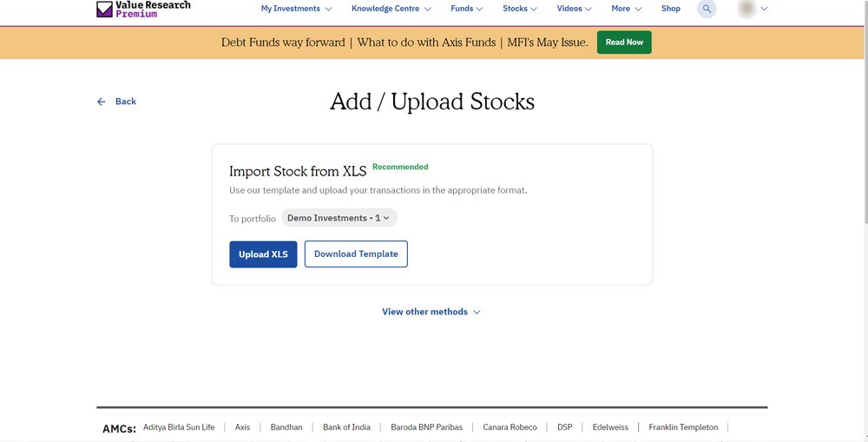The image size is (868, 442).
Task: Expand the Knowledge Centre menu
Action: [x=391, y=9]
